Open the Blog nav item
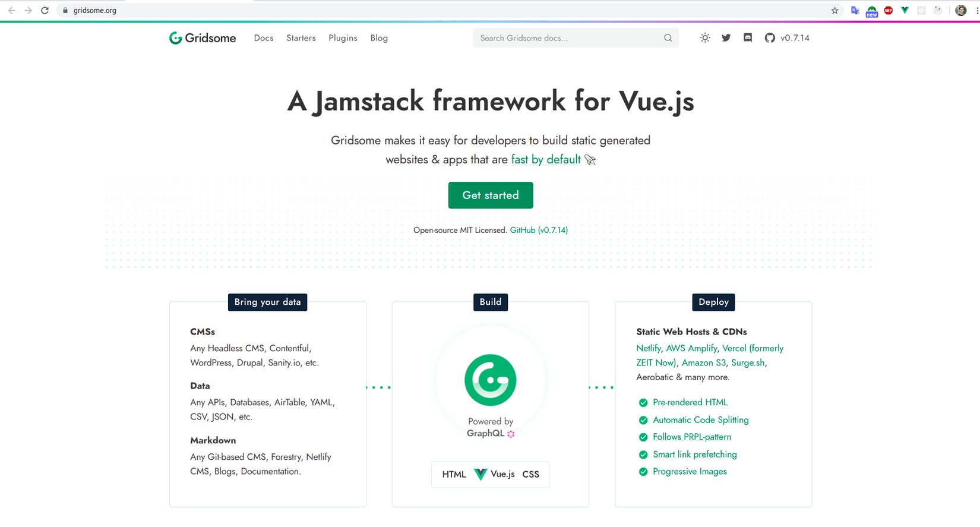This screenshot has height=527, width=980. click(379, 38)
